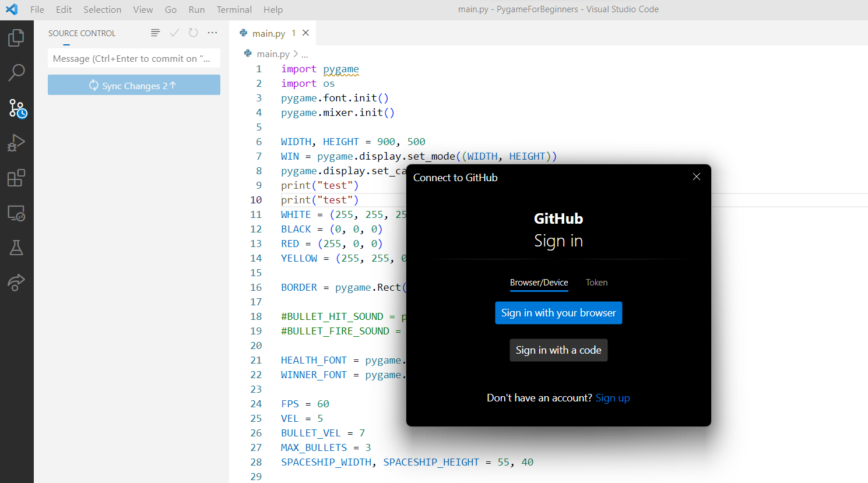
Task: Open Source Control more actions menu
Action: 212,33
